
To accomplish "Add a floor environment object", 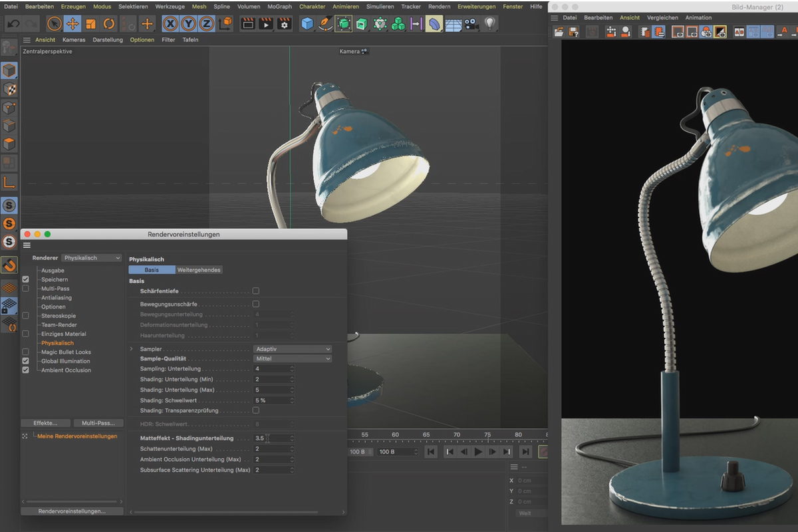I will click(453, 24).
